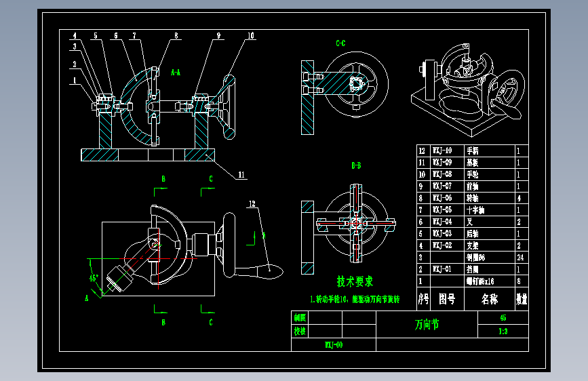Click part name 转轴 in parts list
Screen dimensions: 588x381
(473, 198)
